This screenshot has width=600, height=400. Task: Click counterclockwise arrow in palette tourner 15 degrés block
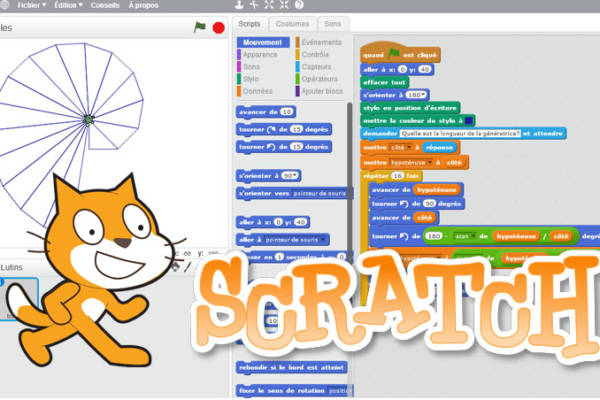click(x=271, y=147)
